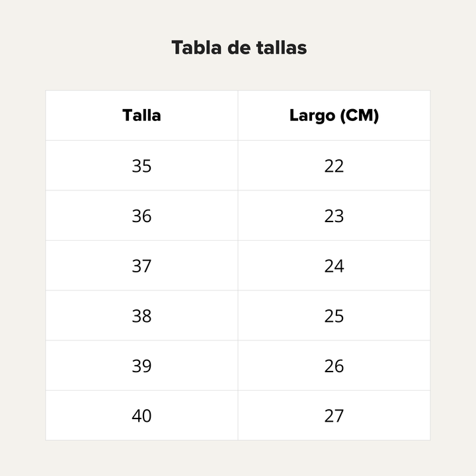Click '(CM)' in the header cell
The image size is (476, 476).
(x=360, y=116)
